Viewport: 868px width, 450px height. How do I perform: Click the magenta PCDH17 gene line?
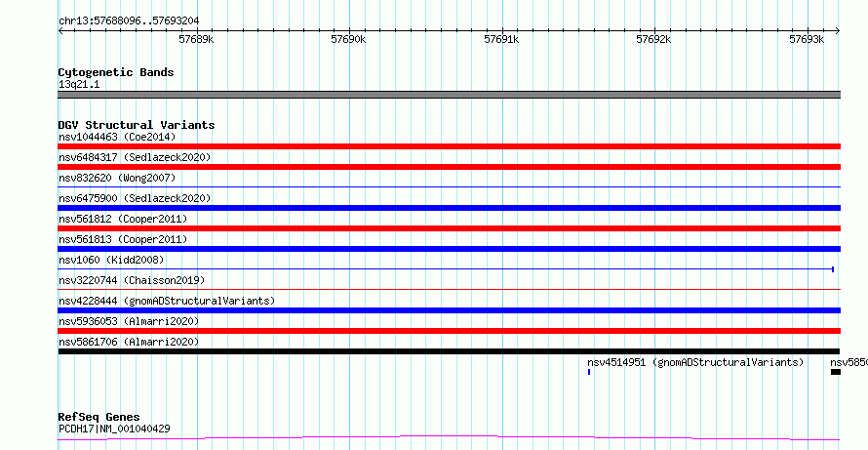449,438
